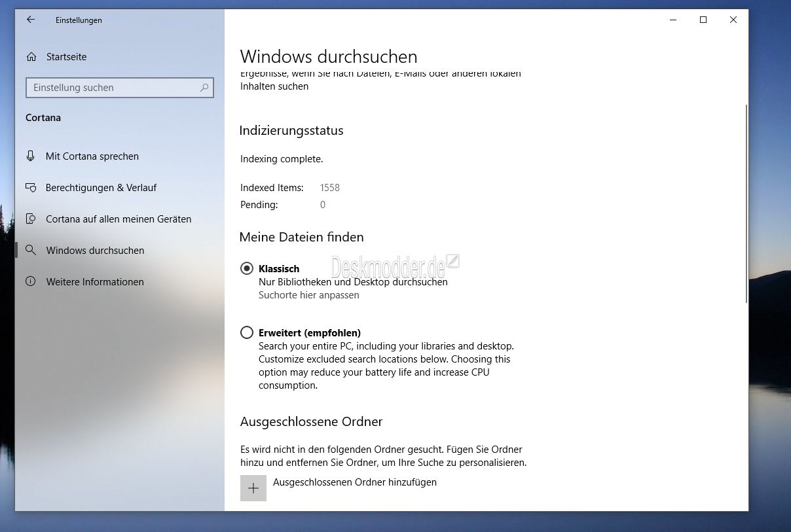Click the Weitere Informationen info icon

[x=31, y=281]
